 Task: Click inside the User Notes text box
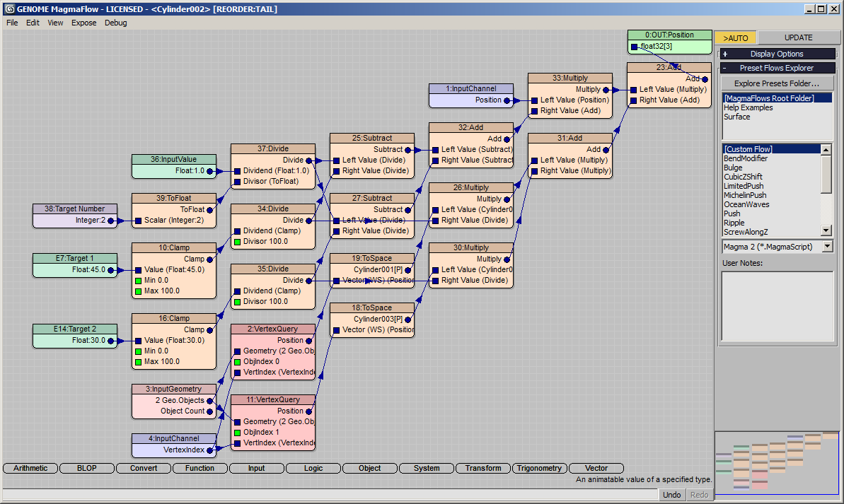(777, 306)
